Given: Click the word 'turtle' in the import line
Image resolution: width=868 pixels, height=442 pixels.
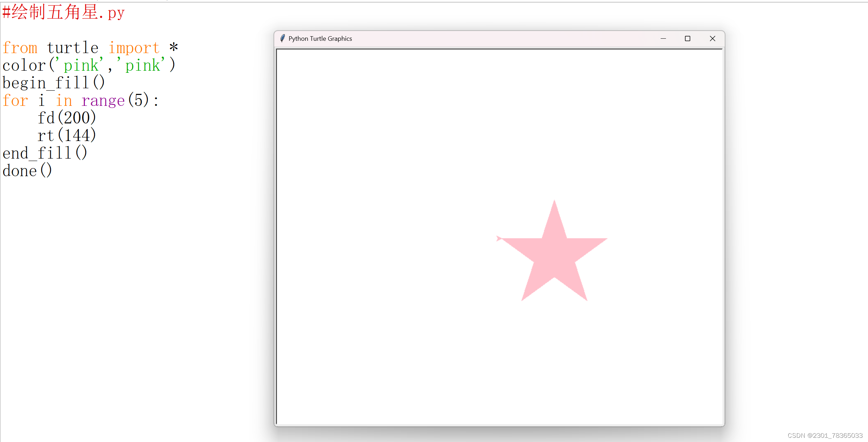Looking at the screenshot, I should (73, 48).
